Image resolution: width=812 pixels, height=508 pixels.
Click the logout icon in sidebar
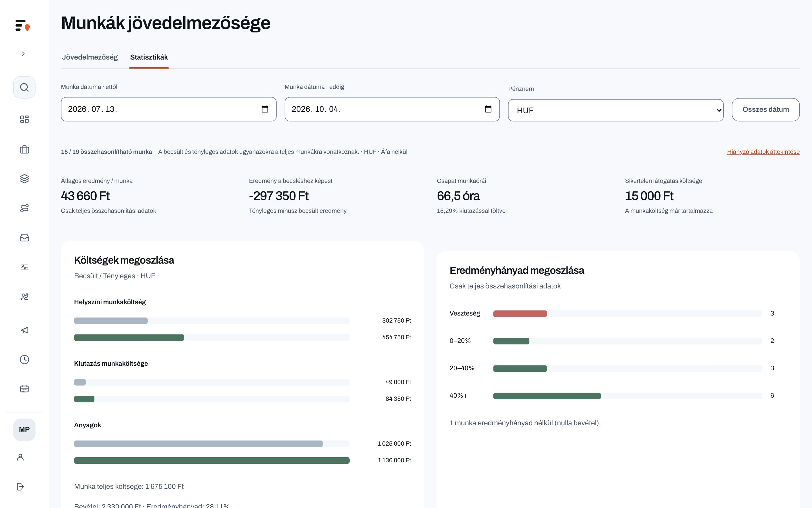coord(20,487)
